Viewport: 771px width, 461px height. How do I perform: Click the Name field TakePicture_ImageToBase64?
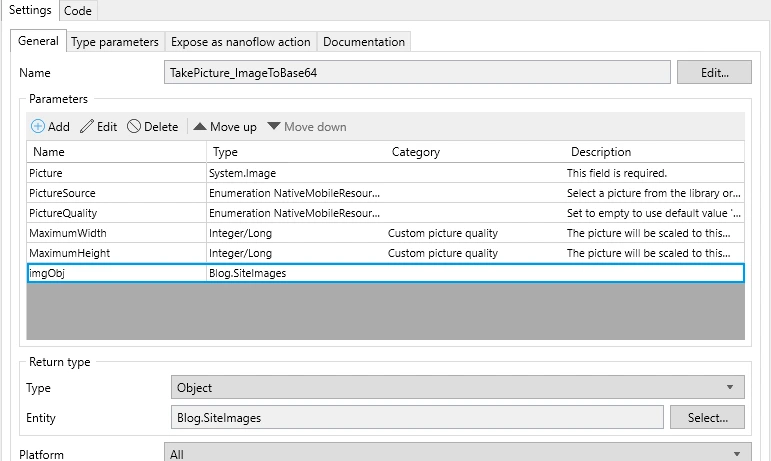pos(417,73)
